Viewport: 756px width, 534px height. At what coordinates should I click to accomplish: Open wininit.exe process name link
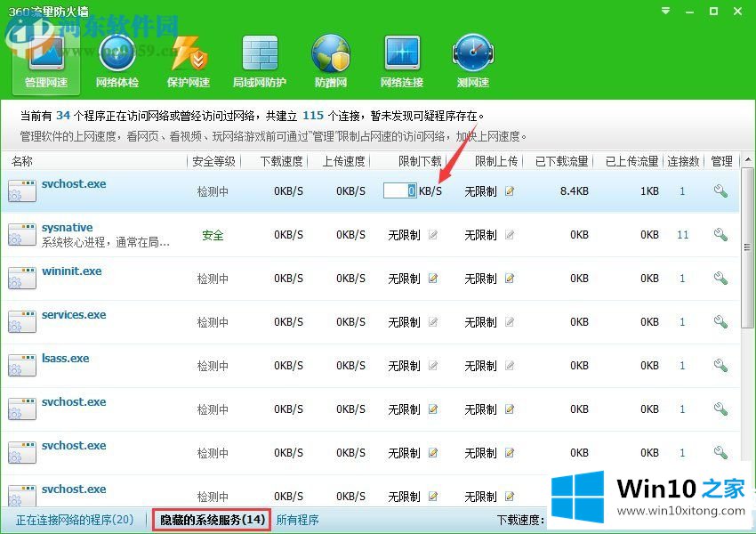[71, 271]
